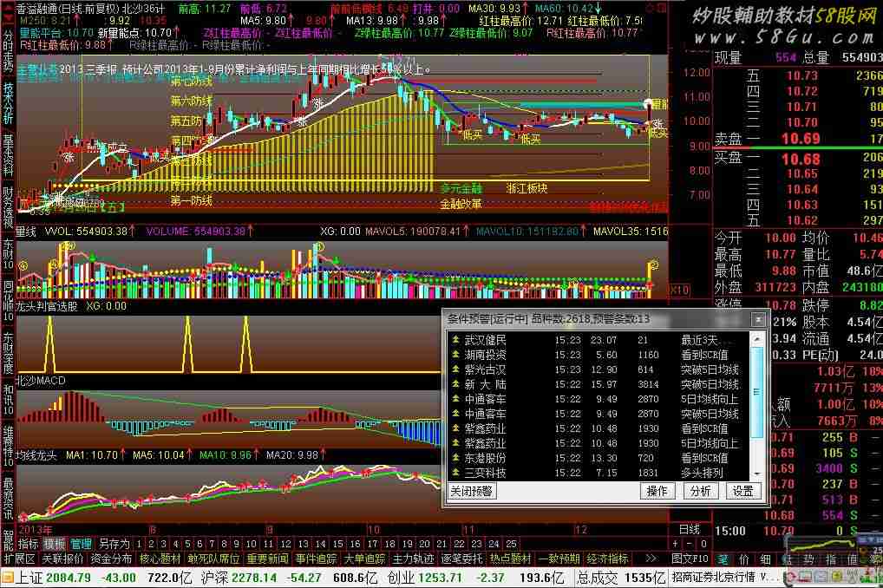Select the 笔 tab in quote panel
The width and height of the screenshot is (883, 588).
pos(723,559)
